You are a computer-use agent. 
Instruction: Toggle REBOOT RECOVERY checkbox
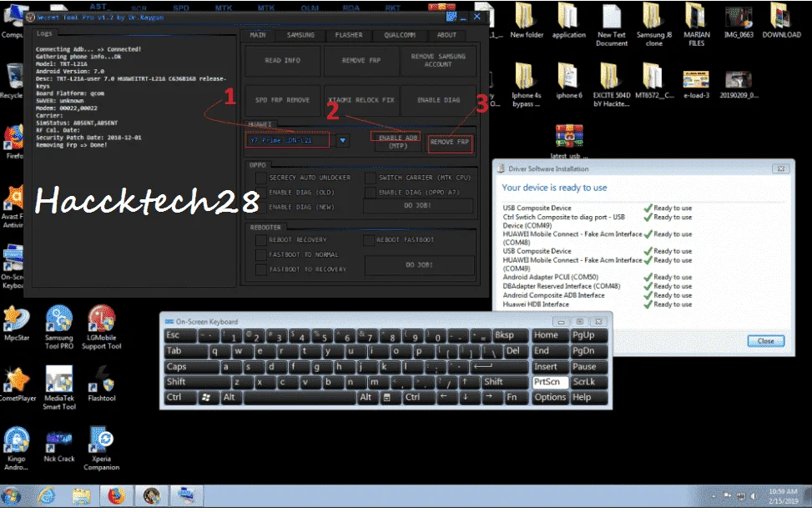point(261,239)
